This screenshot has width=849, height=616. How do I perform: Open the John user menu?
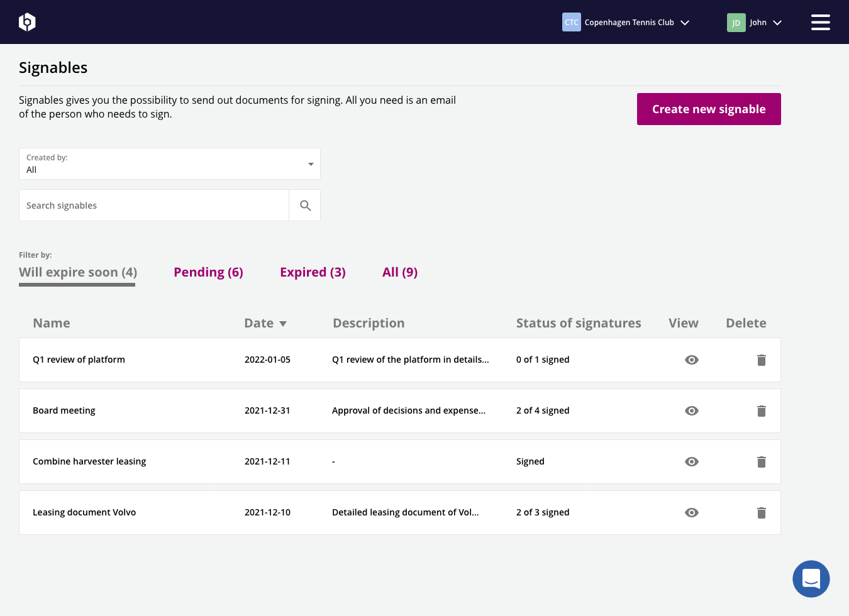(x=755, y=23)
